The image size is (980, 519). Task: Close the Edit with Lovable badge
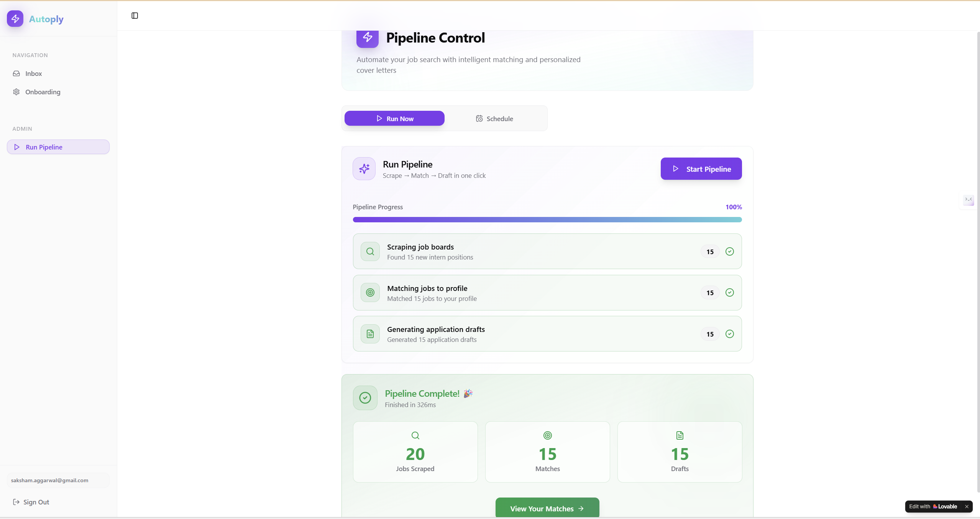pyautogui.click(x=967, y=506)
